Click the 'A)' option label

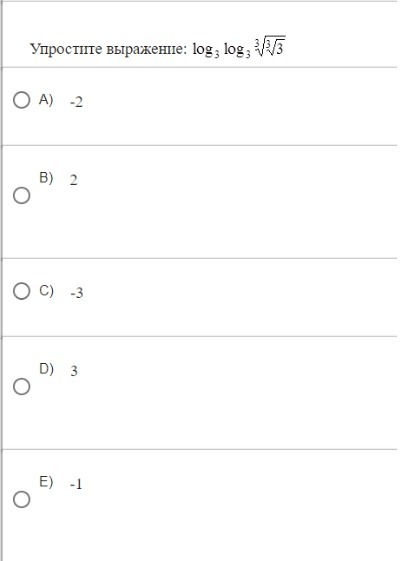pos(46,99)
